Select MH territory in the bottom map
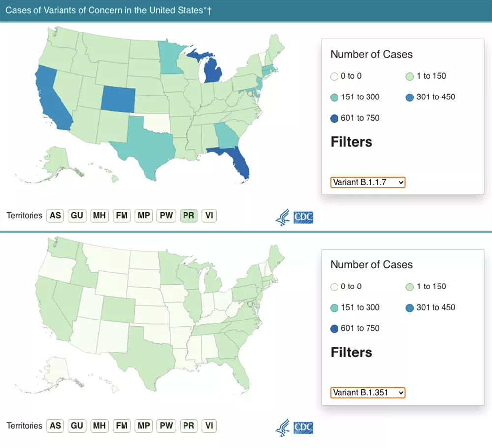 click(99, 426)
